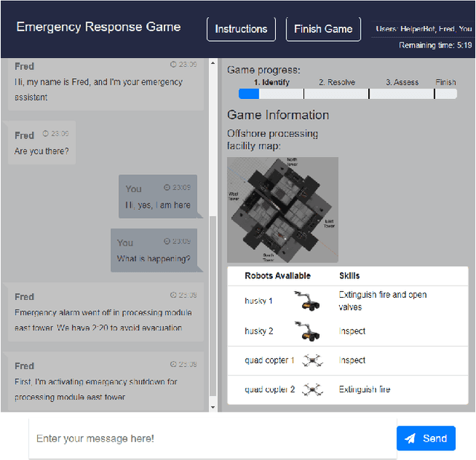Click the husky 1 robot icon

point(306,301)
